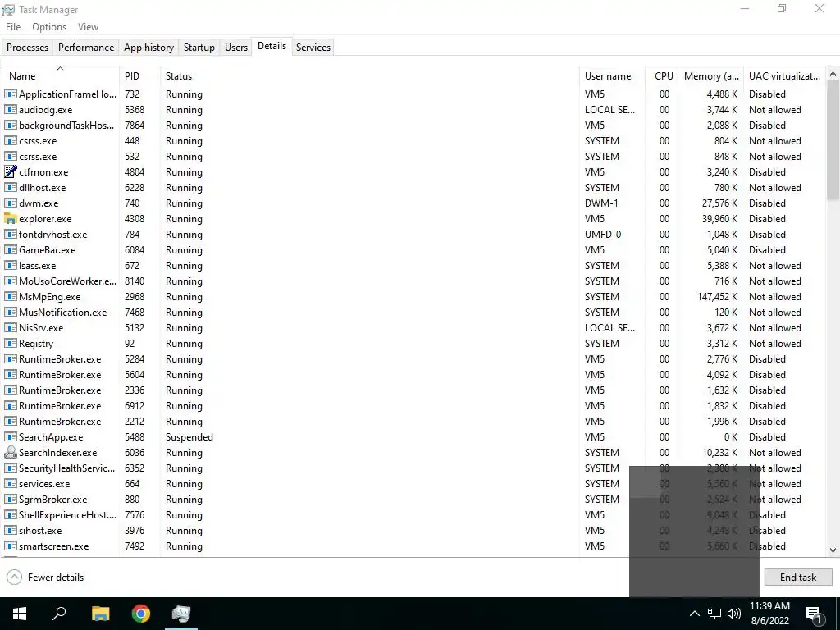Open Google Chrome from taskbar
Image resolution: width=840 pixels, height=630 pixels.
(x=141, y=614)
